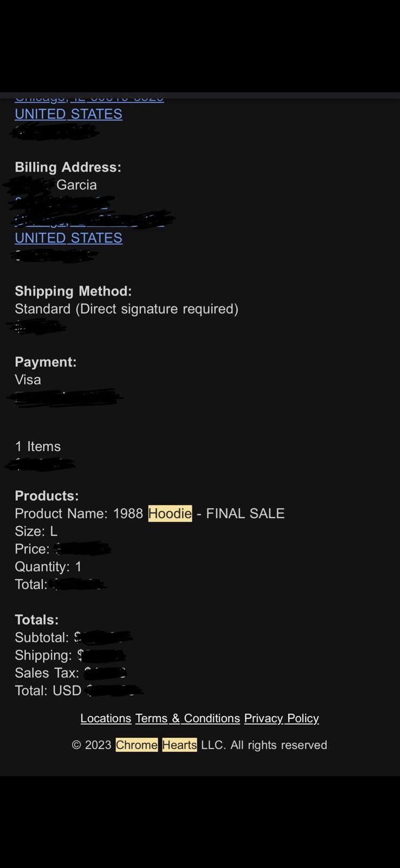Click UNITED STATES link under Billing Address
The image size is (400, 868).
(x=68, y=238)
